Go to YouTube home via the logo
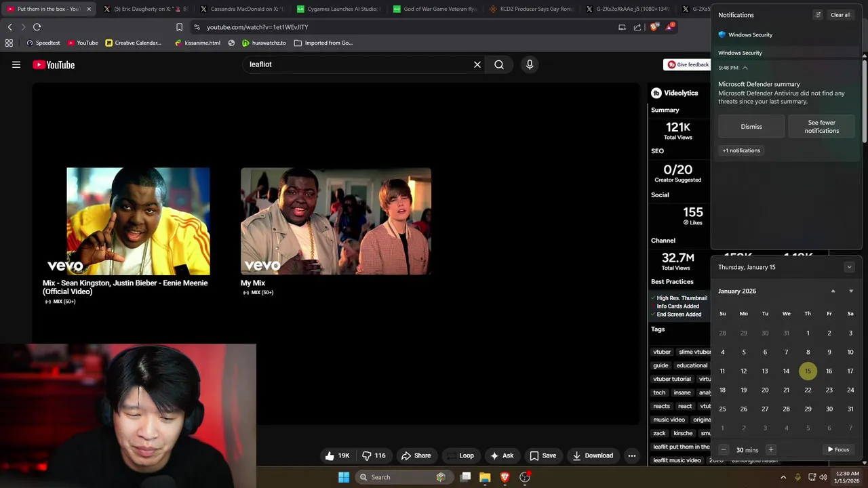 click(54, 65)
